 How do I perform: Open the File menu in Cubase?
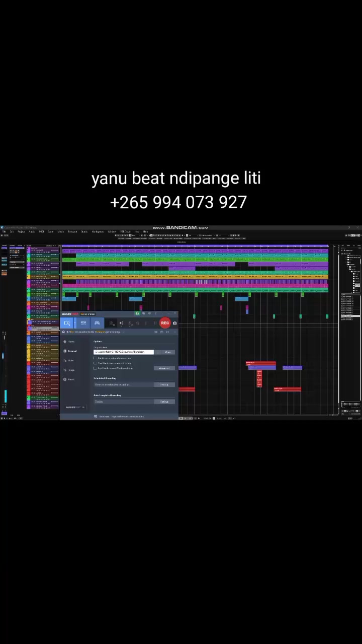click(x=4, y=231)
